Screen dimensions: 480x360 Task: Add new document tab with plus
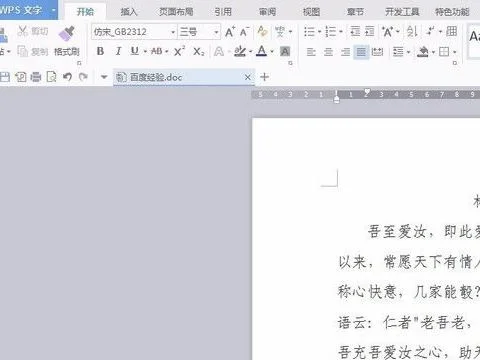point(264,77)
